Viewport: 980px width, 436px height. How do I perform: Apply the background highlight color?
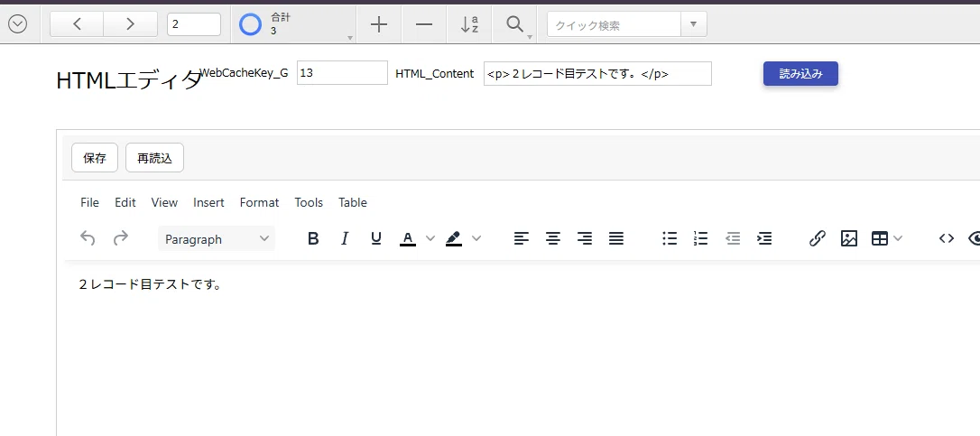[454, 238]
